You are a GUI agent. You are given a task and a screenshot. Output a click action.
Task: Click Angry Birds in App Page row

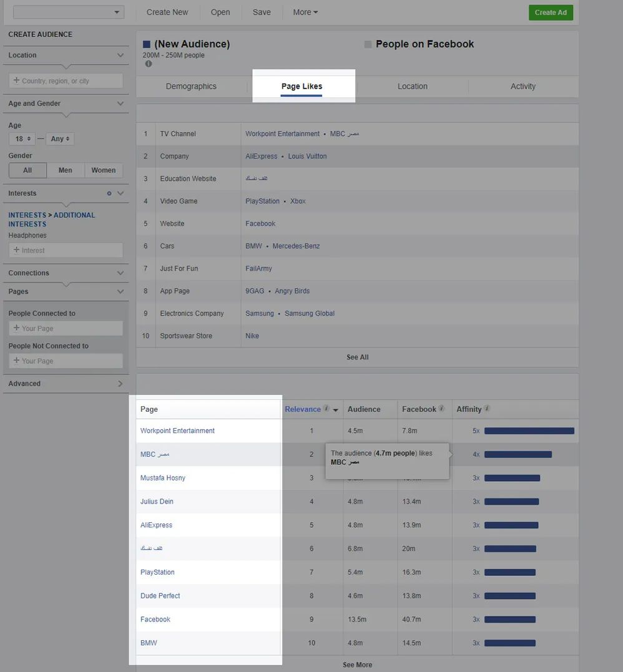[x=292, y=291]
